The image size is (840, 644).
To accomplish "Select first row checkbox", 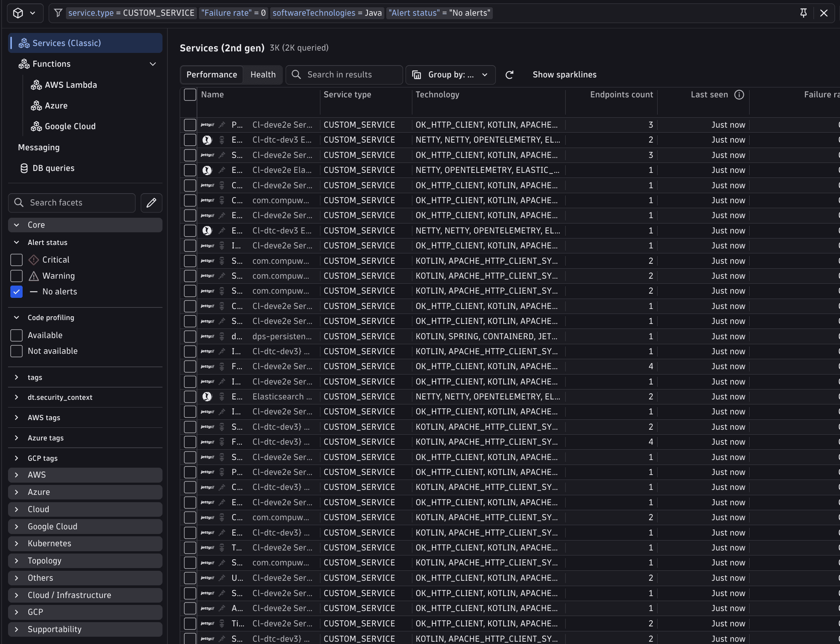I will click(x=190, y=125).
